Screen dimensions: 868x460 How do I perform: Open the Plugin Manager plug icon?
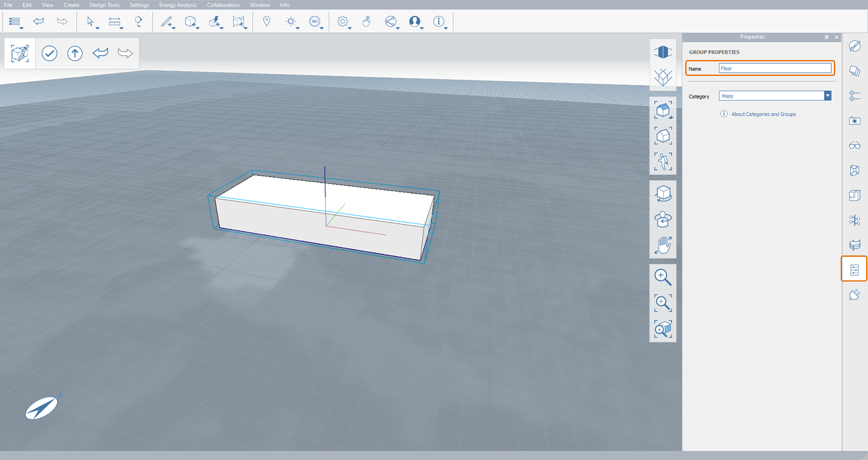(855, 295)
